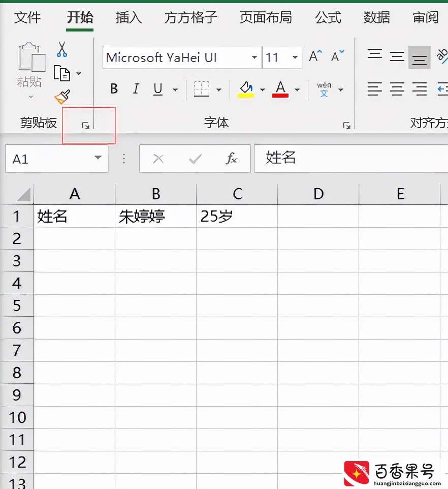This screenshot has height=489, width=448.
Task: Select cell A1 containing 姓名
Action: tap(75, 216)
